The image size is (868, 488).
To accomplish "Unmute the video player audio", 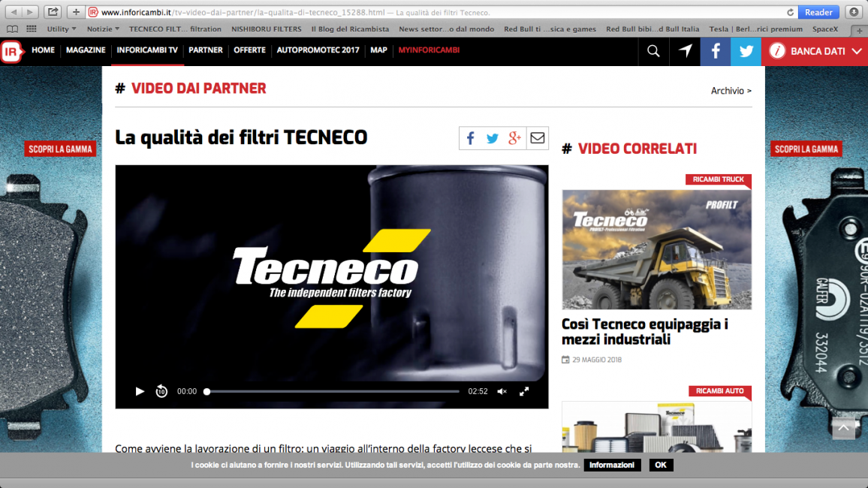I will [x=502, y=391].
